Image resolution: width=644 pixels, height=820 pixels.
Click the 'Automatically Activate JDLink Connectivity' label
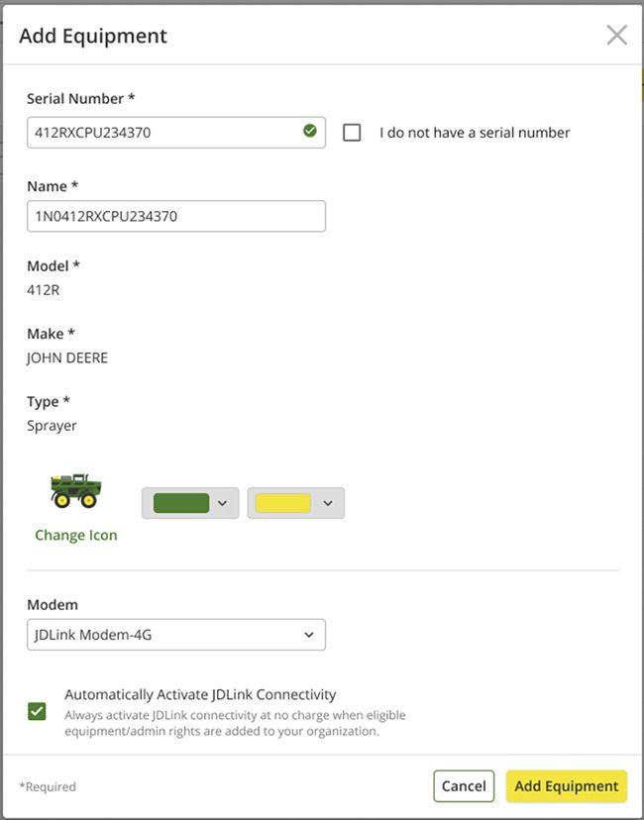pos(200,694)
